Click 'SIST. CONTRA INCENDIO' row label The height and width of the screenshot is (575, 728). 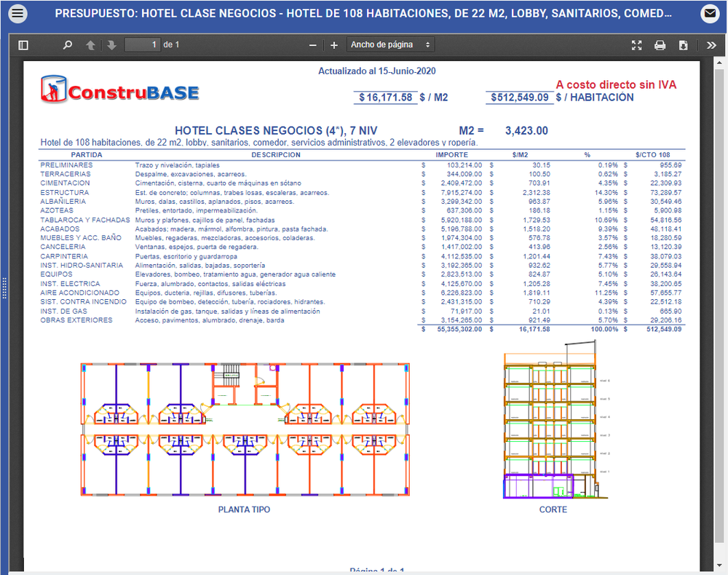(x=83, y=301)
